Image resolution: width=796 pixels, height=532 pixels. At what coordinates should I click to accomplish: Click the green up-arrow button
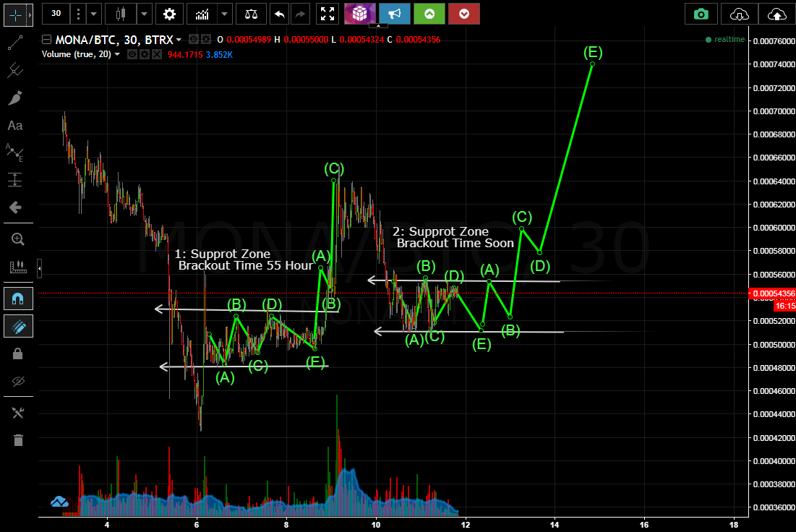tap(429, 14)
